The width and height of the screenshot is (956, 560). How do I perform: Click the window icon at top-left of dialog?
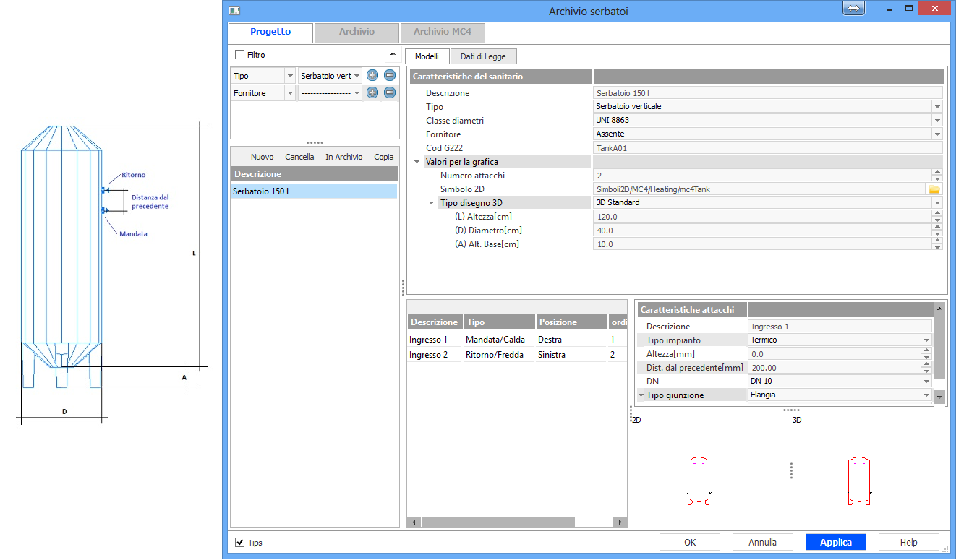click(234, 10)
